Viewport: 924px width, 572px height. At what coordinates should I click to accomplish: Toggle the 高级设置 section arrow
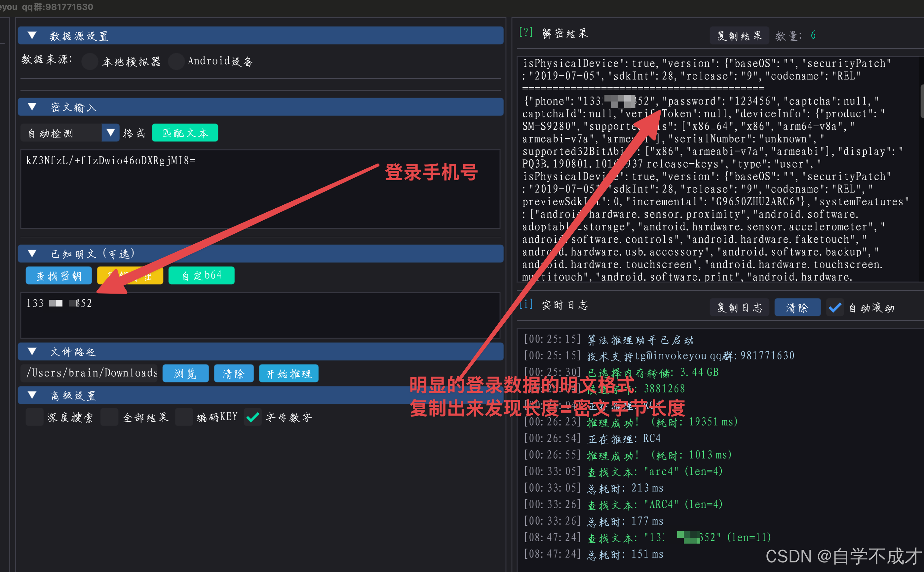(x=32, y=395)
